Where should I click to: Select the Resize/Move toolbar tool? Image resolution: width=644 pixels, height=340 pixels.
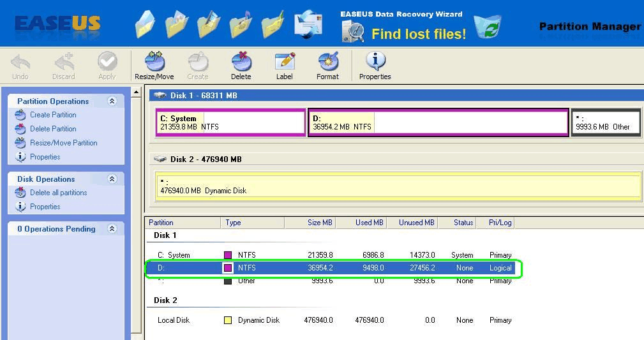(154, 66)
